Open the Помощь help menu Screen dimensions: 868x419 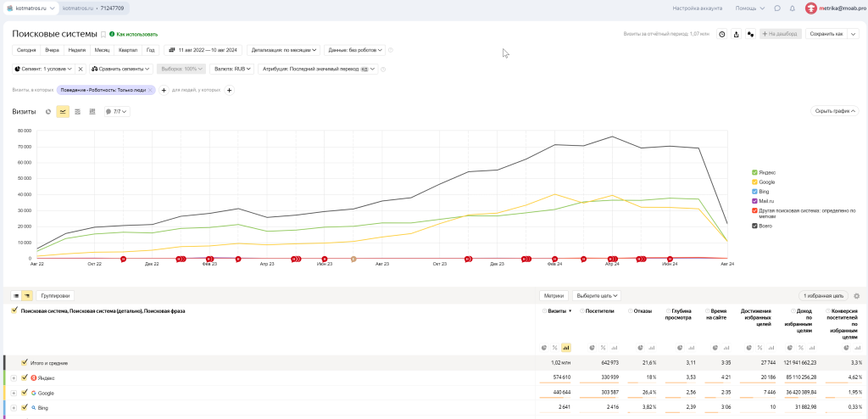tap(749, 8)
